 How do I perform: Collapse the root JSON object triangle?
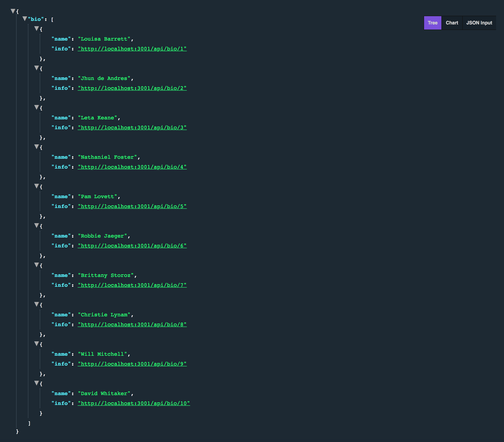(x=13, y=11)
